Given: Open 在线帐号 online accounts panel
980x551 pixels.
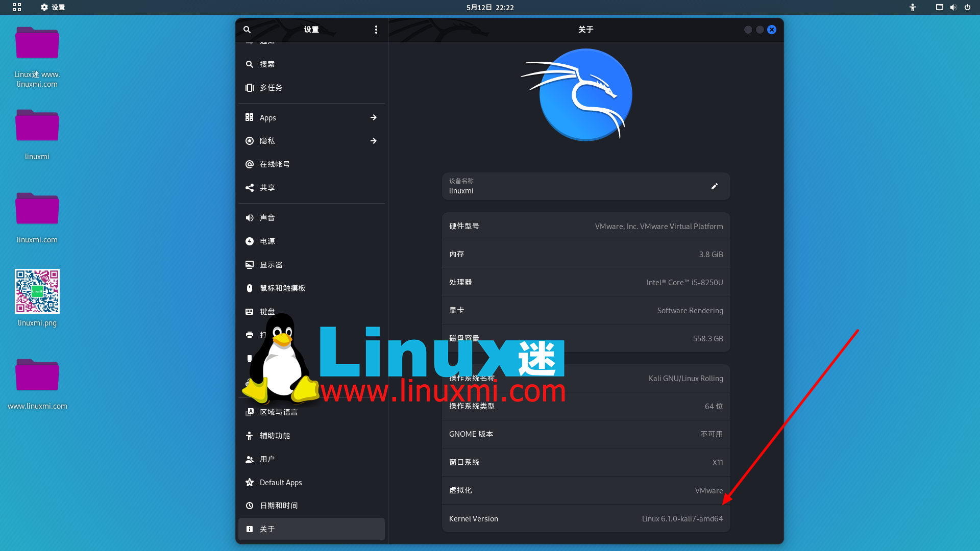Looking at the screenshot, I should (311, 164).
